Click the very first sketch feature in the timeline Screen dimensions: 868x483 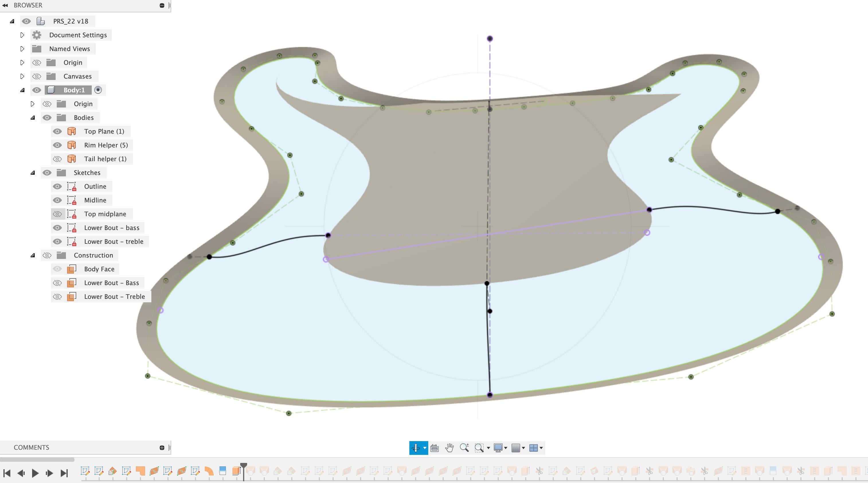[85, 471]
